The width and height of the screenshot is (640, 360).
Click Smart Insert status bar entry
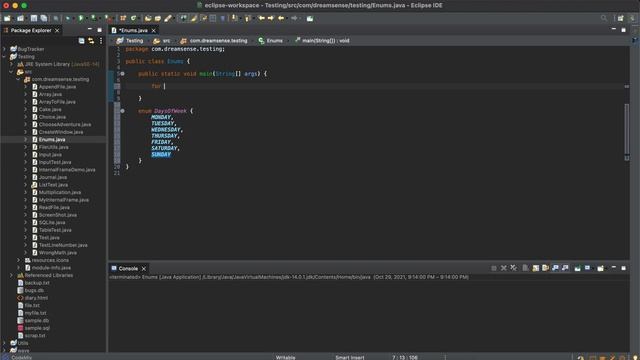point(350,357)
